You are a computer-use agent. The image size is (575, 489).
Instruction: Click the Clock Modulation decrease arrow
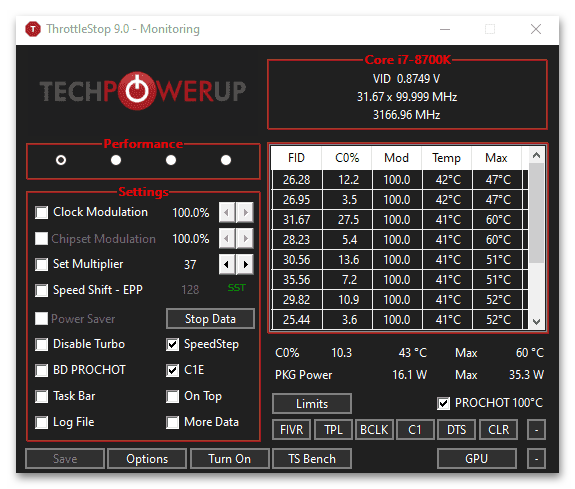coord(227,212)
